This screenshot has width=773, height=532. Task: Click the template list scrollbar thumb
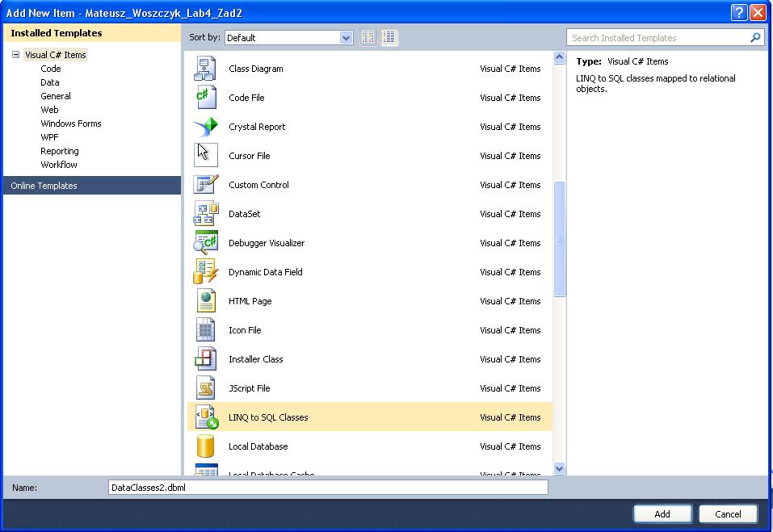(x=559, y=239)
